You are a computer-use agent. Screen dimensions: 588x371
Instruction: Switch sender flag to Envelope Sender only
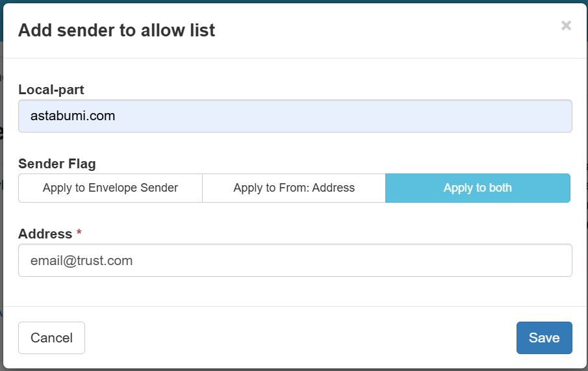tap(110, 188)
